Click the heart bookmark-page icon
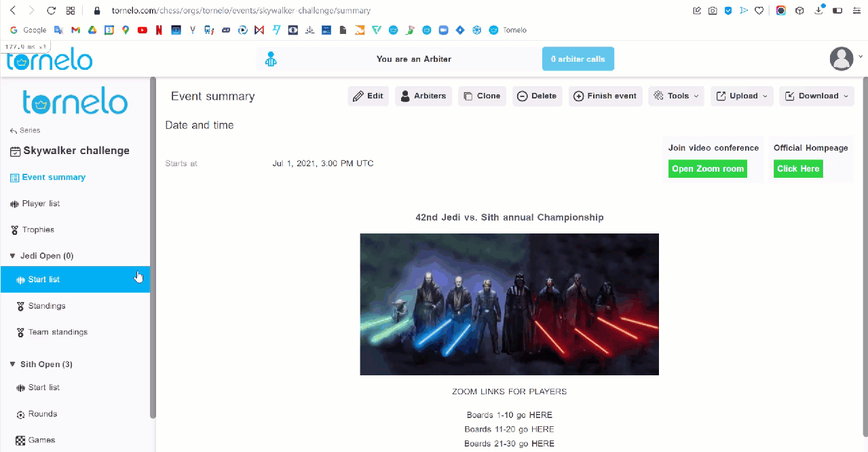 pyautogui.click(x=759, y=11)
